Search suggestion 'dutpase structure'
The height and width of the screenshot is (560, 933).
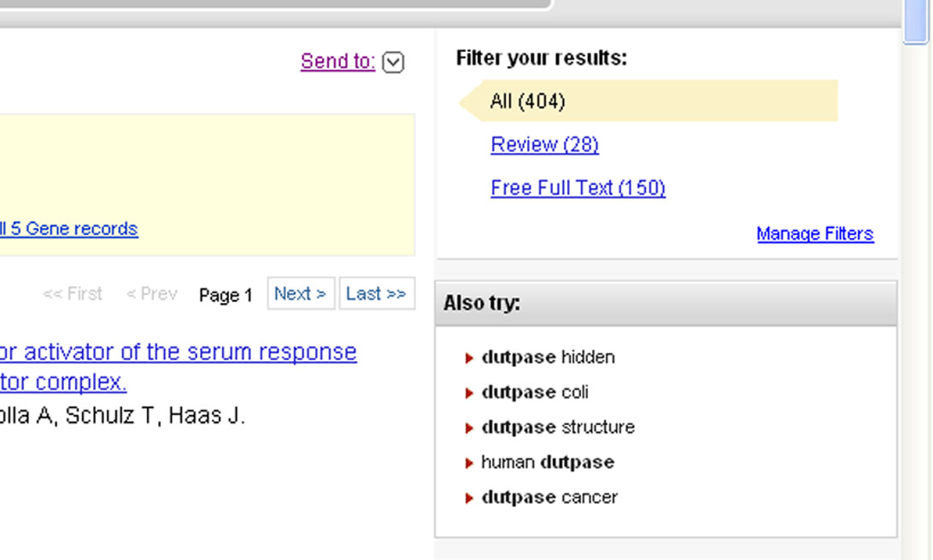point(558,428)
